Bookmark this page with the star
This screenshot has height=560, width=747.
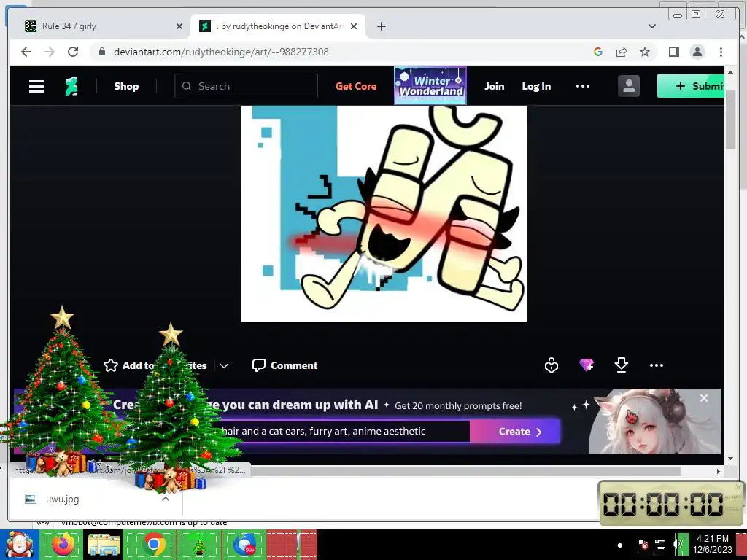[645, 52]
